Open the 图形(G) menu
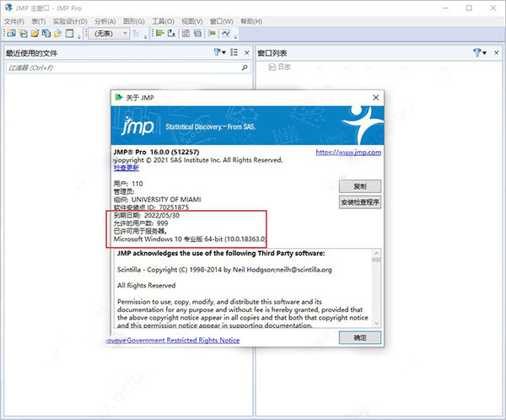 [133, 21]
